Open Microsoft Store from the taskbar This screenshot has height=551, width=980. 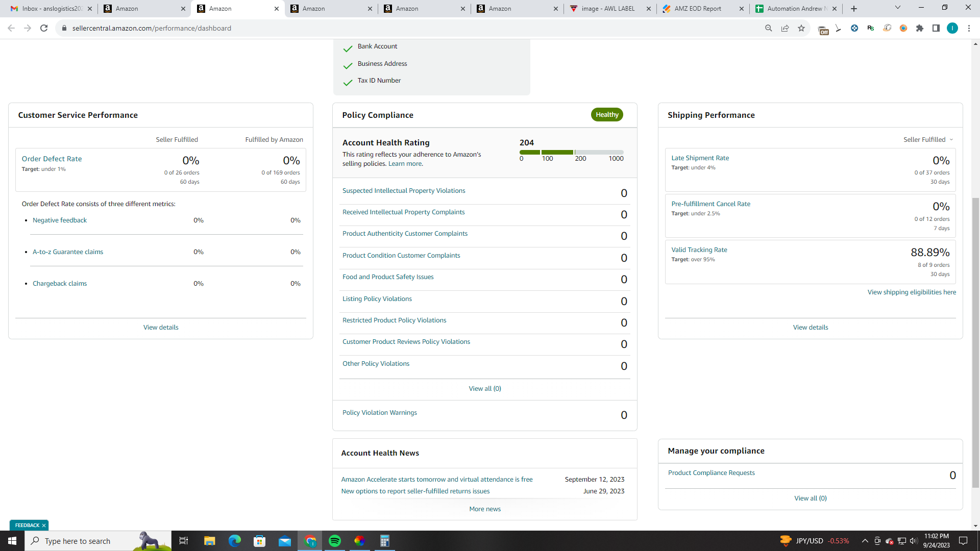(x=259, y=541)
